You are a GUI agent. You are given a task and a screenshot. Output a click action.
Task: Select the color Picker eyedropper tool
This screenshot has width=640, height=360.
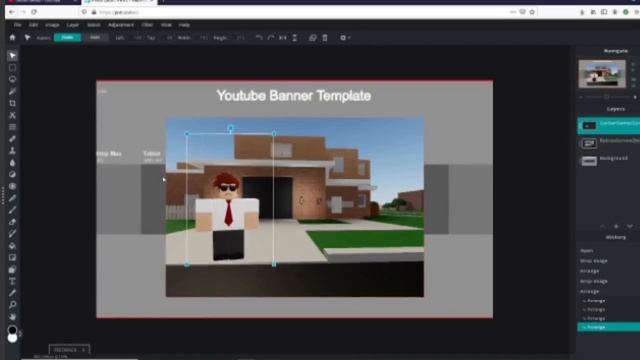pos(12,293)
